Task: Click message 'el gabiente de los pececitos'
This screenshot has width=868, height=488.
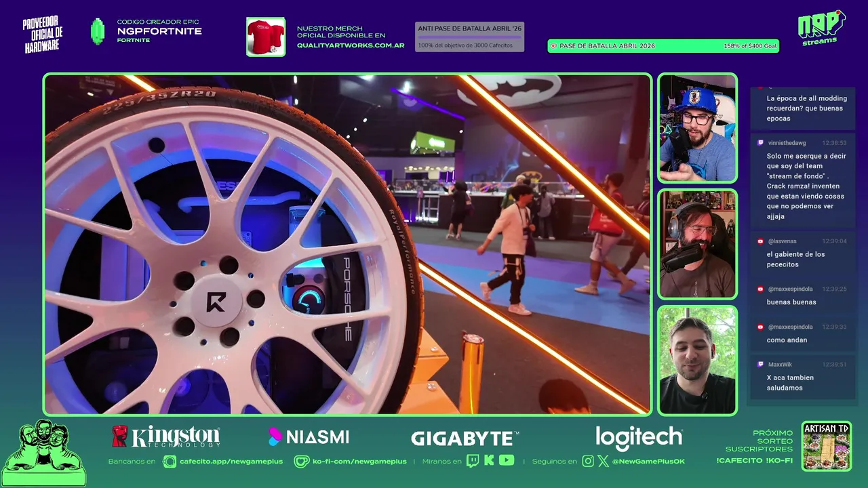Action: pyautogui.click(x=796, y=260)
